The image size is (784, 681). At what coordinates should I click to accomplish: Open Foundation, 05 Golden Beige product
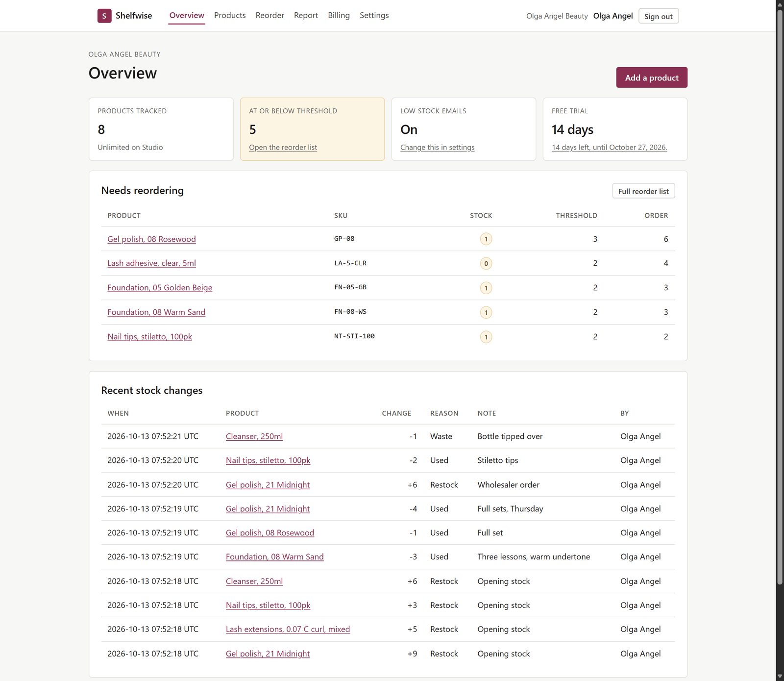[x=160, y=287]
